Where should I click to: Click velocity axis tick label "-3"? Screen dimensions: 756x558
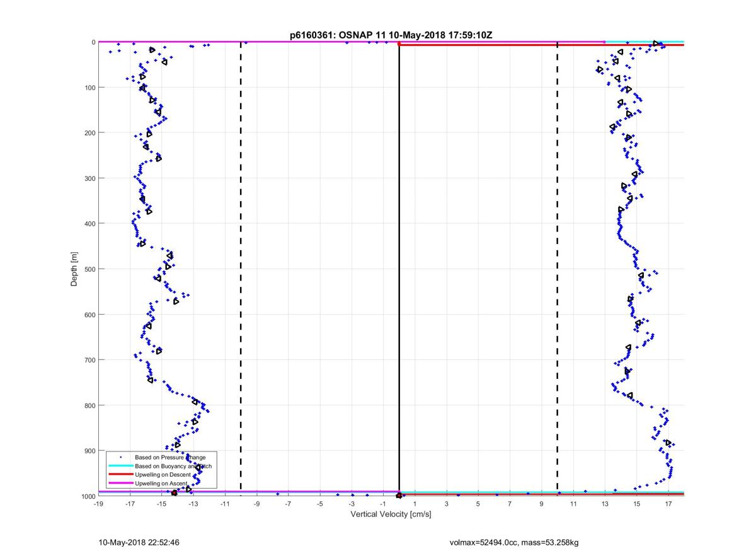(352, 504)
